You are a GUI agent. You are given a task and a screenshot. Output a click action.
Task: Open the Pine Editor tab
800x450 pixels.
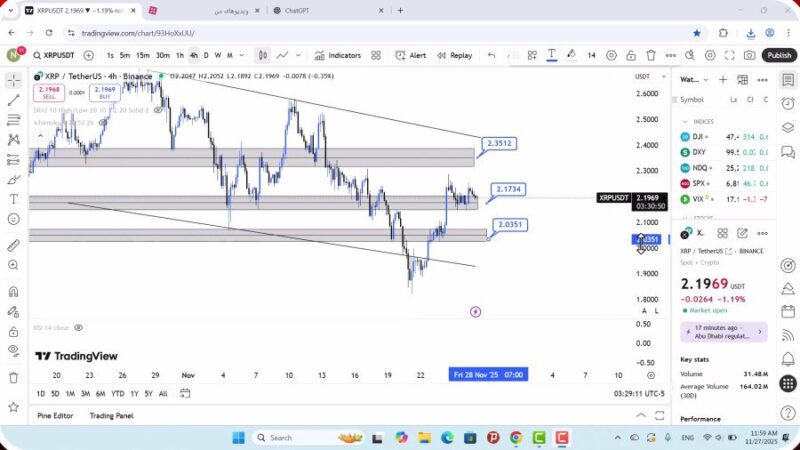point(55,415)
